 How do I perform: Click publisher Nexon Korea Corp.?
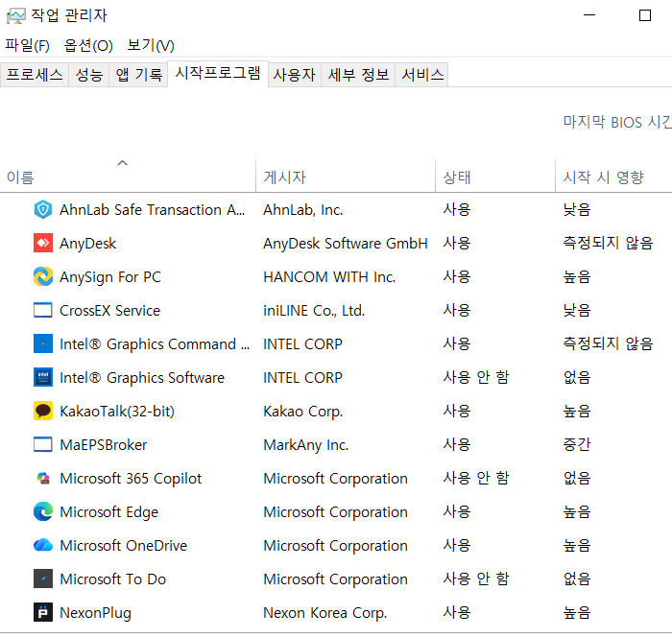point(324,612)
